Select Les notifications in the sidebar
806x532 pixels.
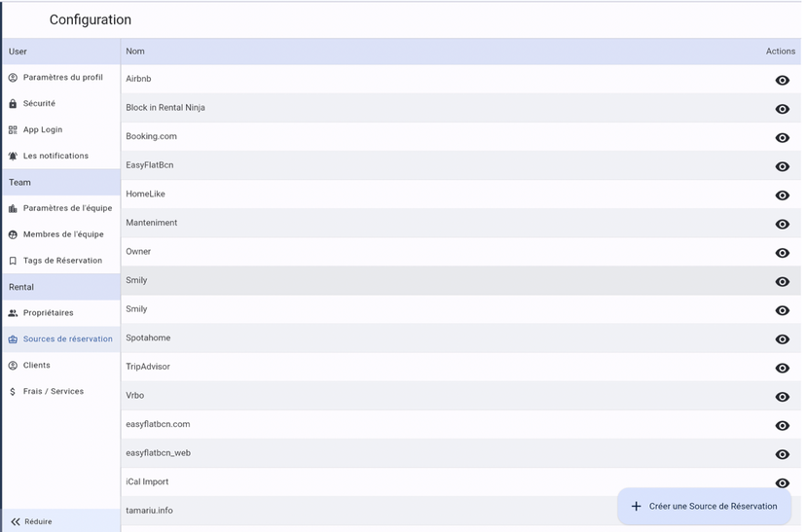pyautogui.click(x=61, y=157)
